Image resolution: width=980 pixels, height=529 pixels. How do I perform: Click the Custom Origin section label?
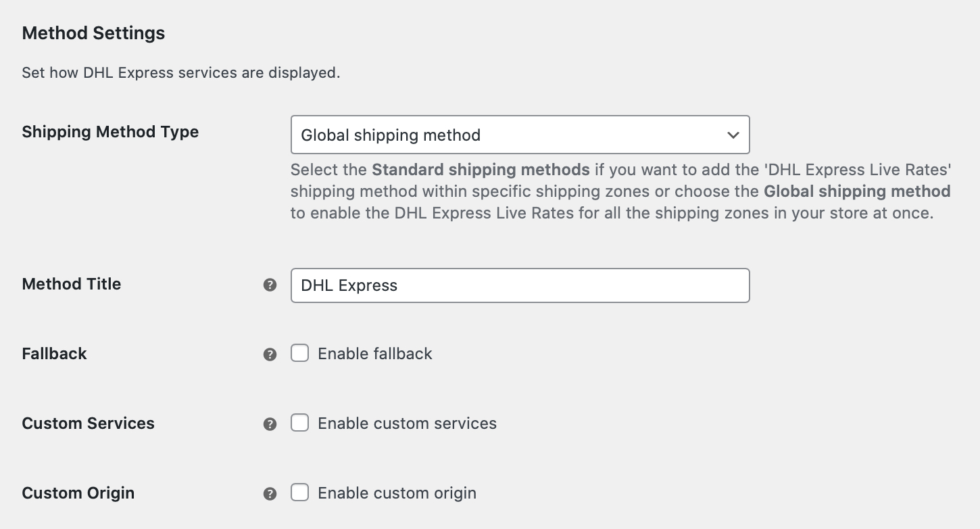[x=78, y=492]
